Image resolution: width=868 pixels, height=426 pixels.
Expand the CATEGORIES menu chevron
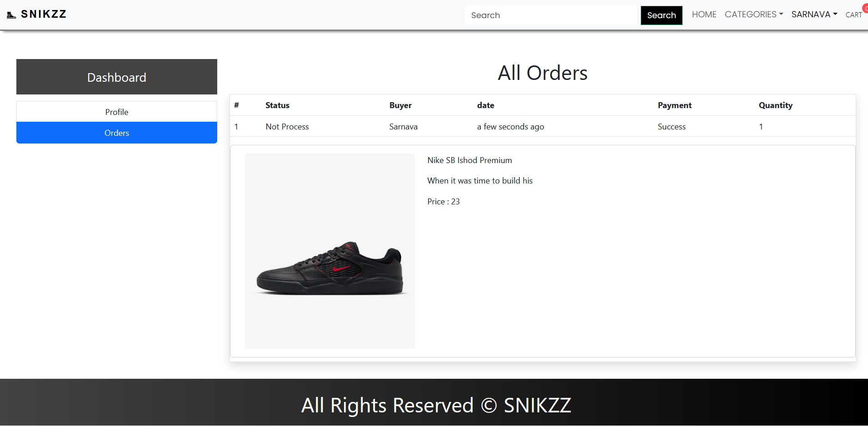tap(781, 14)
